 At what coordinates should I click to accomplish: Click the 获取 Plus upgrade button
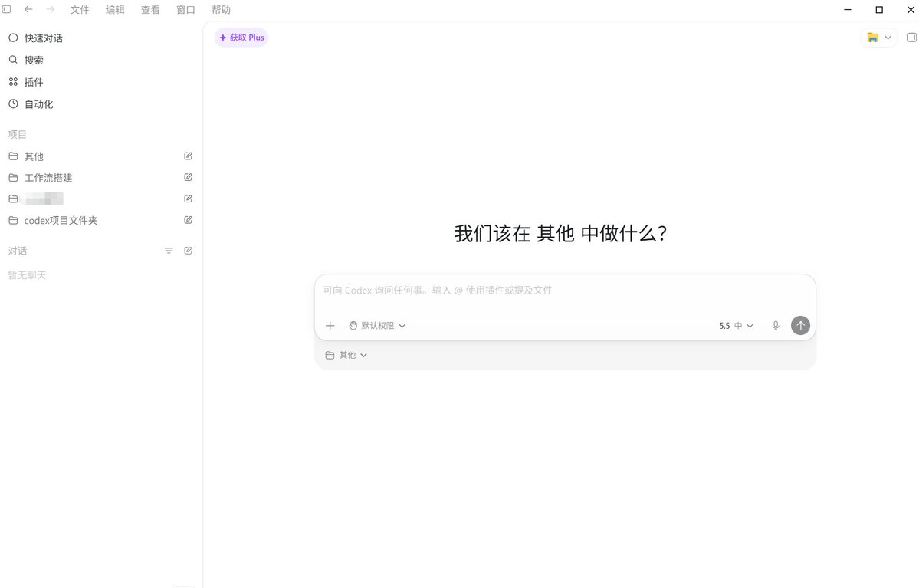point(241,38)
